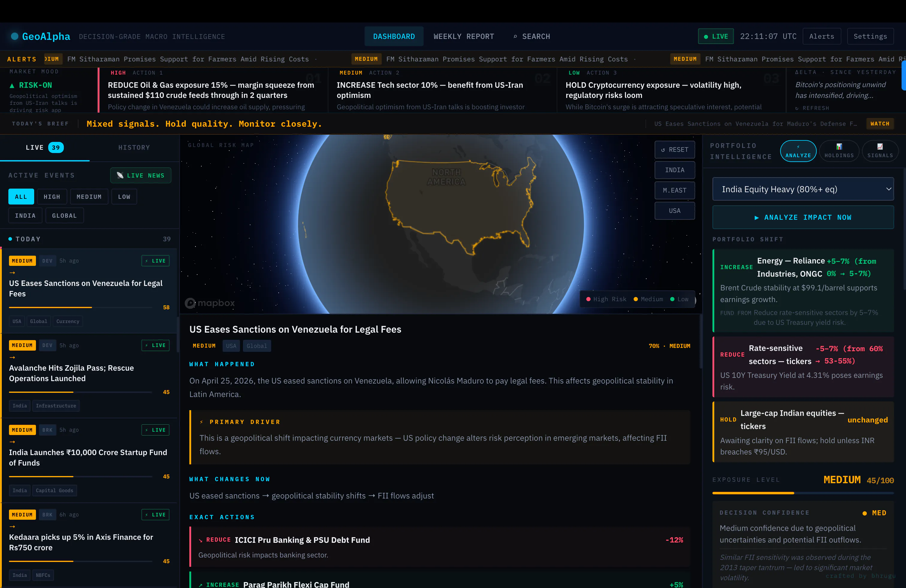Click the Currency tag on the Venezuela card
The width and height of the screenshot is (906, 588).
click(68, 321)
